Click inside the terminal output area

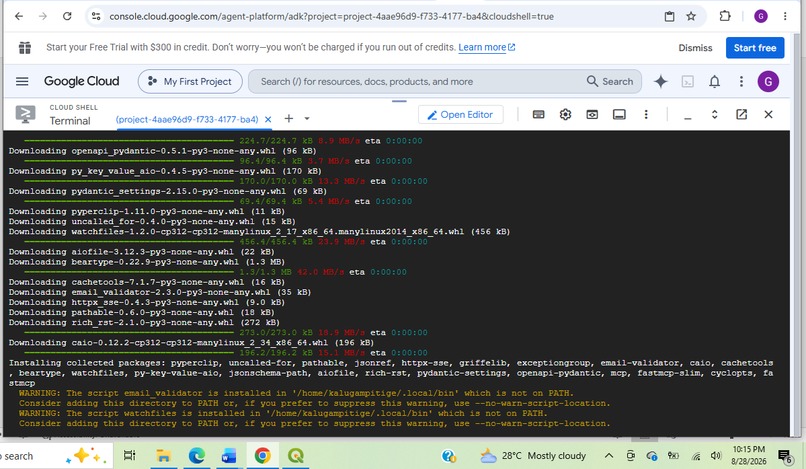(x=396, y=283)
